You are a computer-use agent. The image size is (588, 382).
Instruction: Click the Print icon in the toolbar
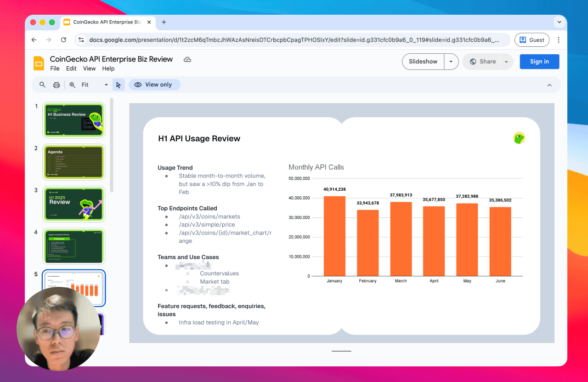[x=56, y=85]
